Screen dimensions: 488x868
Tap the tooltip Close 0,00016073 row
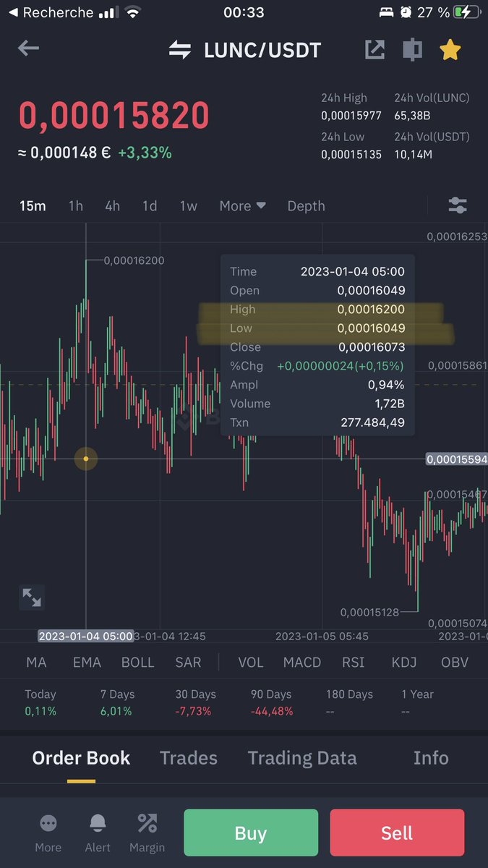[x=317, y=347]
